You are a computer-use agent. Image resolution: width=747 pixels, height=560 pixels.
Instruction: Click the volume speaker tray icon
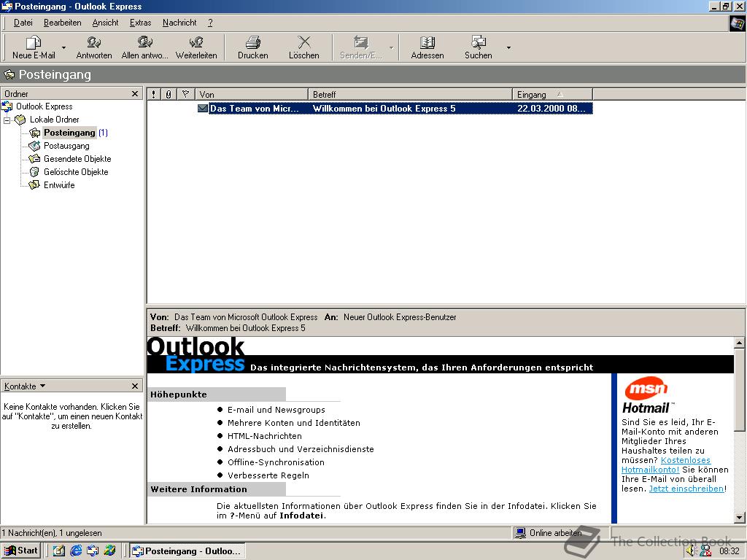pyautogui.click(x=692, y=551)
